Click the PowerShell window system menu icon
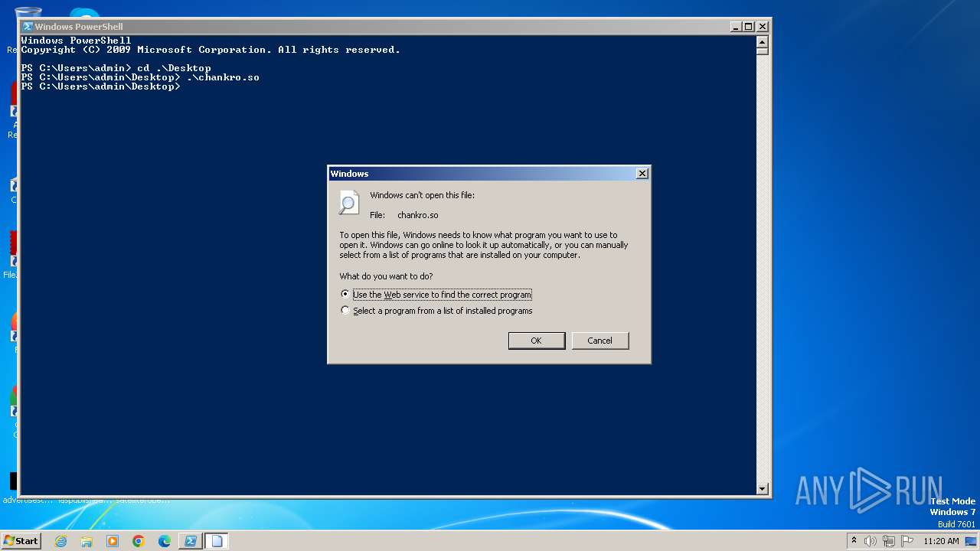The width and height of the screenshot is (980, 551). tap(28, 26)
